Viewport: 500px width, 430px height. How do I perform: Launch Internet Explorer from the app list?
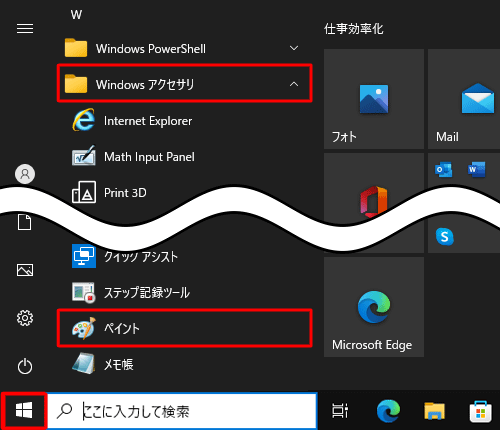[185, 121]
